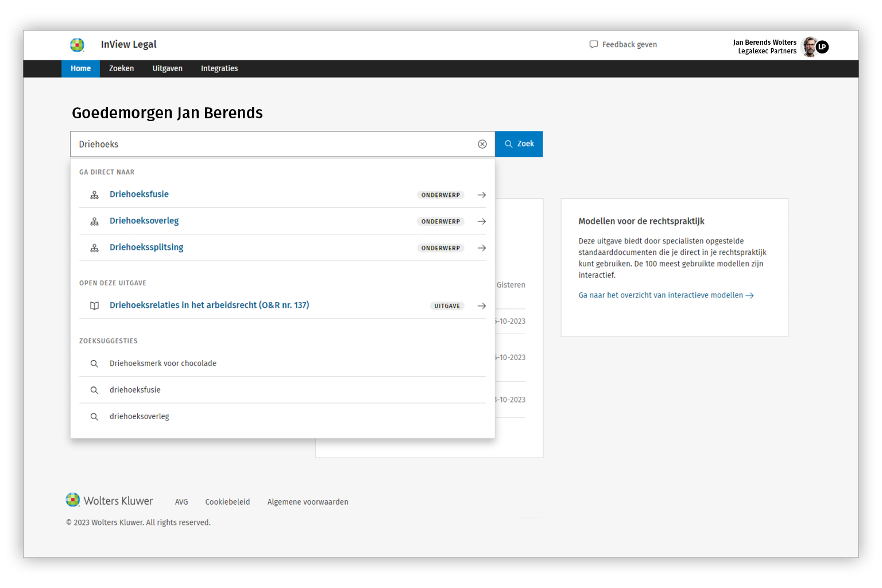Click the Wolters Kluwer footer logo
The image size is (882, 588).
tap(110, 501)
